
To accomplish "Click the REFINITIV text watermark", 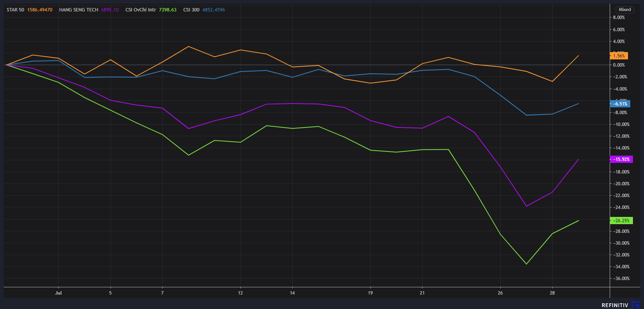I will tap(615, 305).
